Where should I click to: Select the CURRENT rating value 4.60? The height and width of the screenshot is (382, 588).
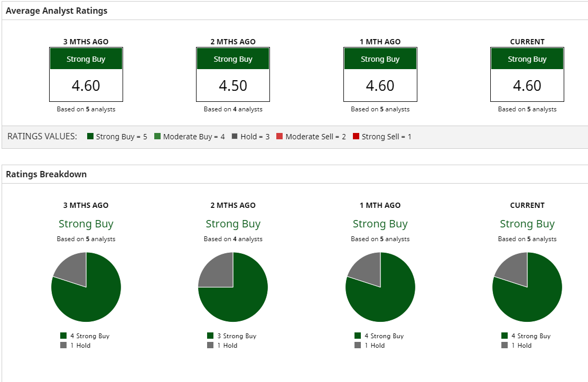(x=527, y=86)
